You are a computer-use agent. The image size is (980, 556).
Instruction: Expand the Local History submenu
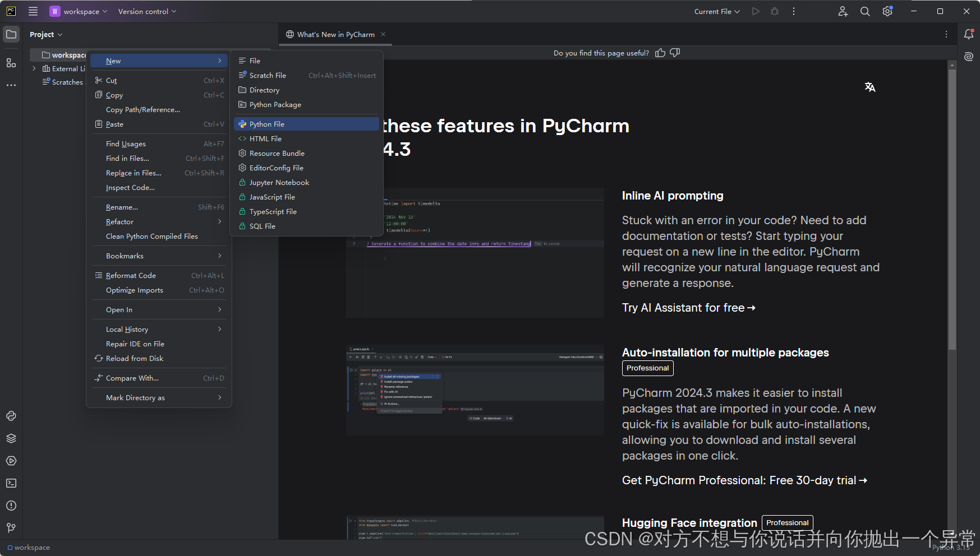point(159,330)
